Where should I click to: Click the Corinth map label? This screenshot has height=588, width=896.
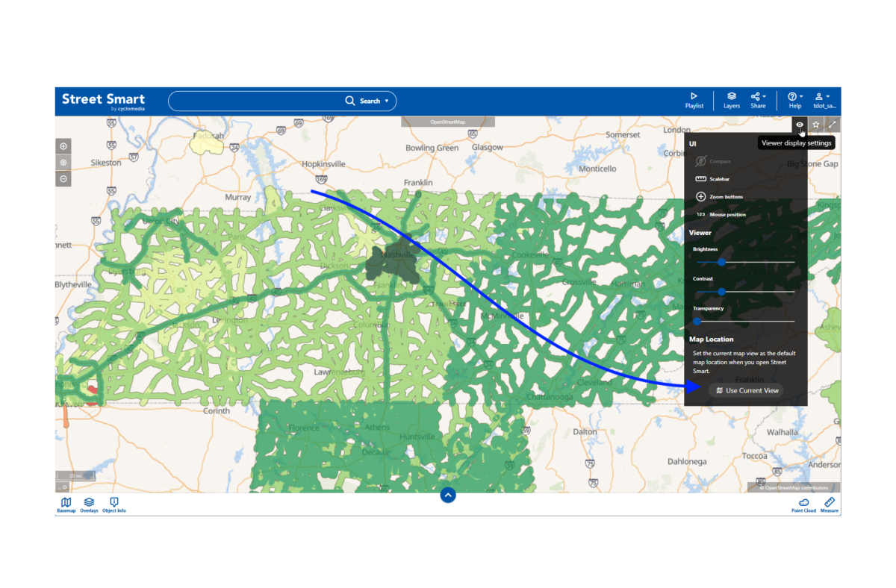click(x=217, y=410)
